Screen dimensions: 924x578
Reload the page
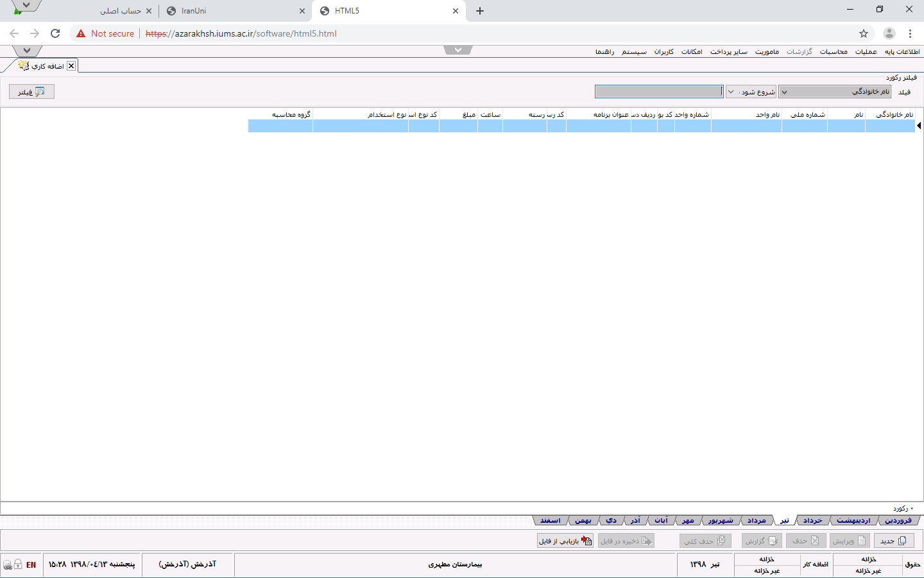coord(55,33)
